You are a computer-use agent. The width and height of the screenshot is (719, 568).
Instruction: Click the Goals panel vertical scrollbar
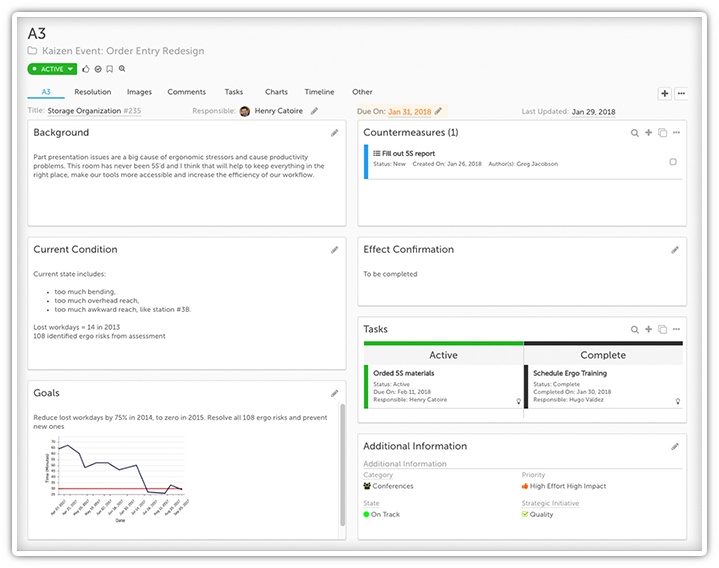(x=342, y=464)
